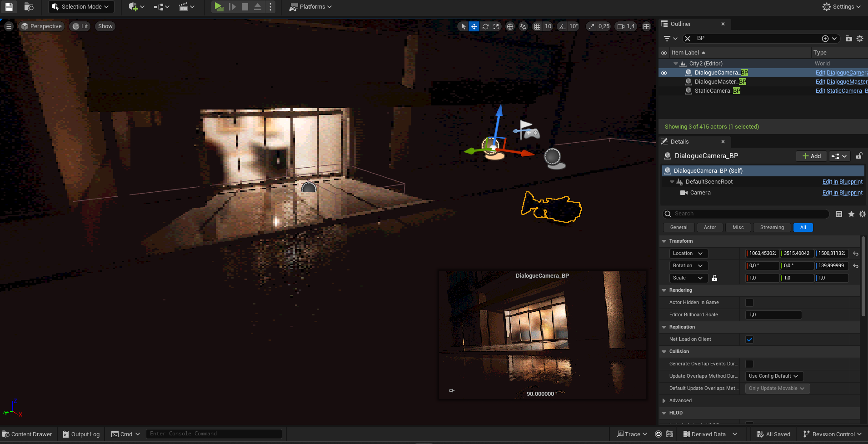The image size is (868, 444).
Task: Click Edit in Blueprint link for Camera
Action: tap(842, 193)
